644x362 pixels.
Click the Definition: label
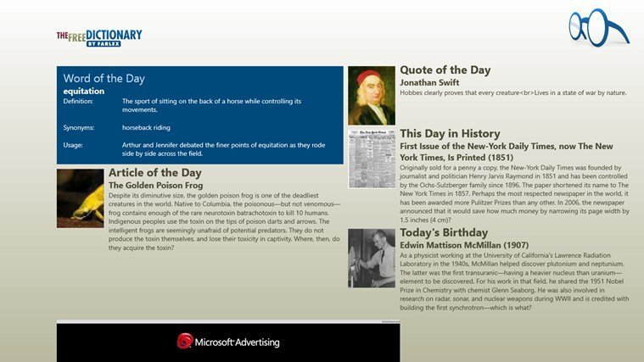tap(78, 102)
